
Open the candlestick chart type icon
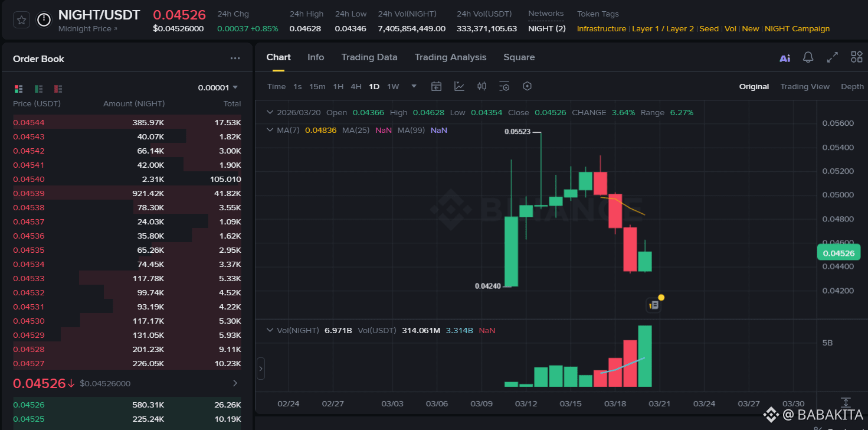482,86
